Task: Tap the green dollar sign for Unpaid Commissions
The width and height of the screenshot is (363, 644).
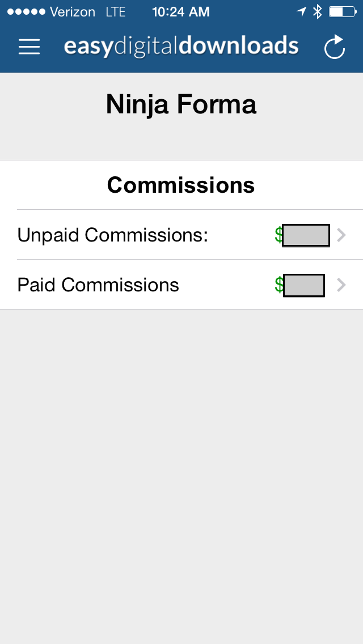Action: point(278,235)
